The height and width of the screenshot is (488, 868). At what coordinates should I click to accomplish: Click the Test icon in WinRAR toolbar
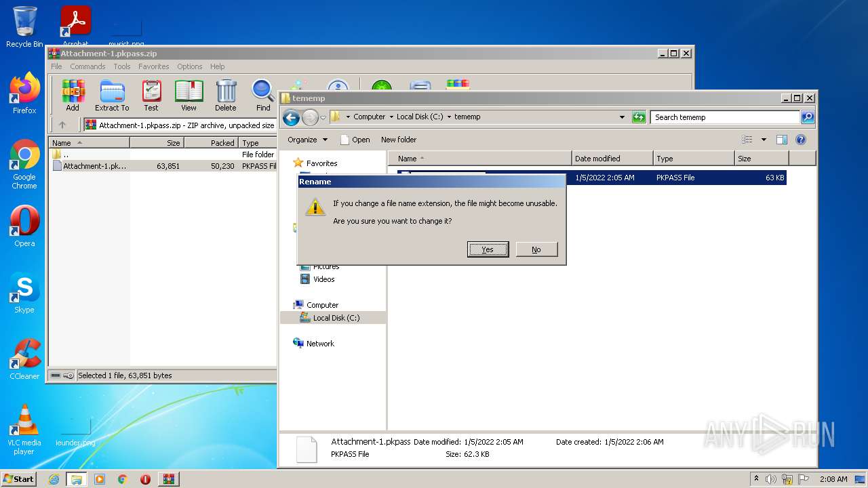[151, 95]
